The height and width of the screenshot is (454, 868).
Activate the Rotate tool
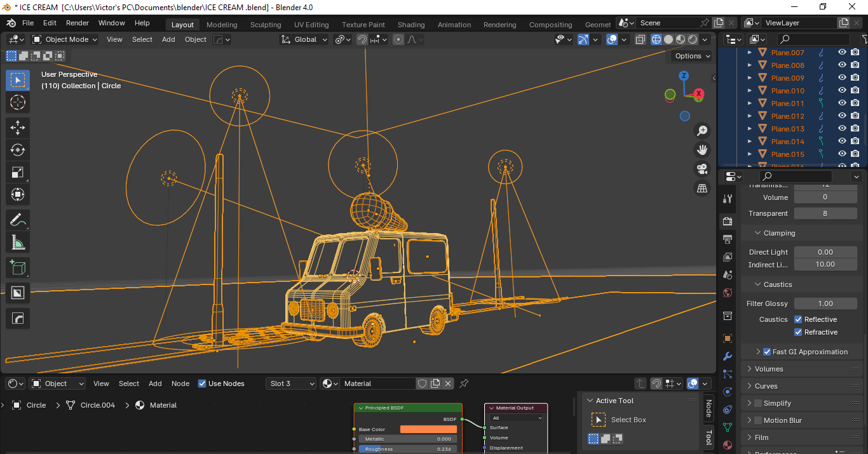pos(18,150)
